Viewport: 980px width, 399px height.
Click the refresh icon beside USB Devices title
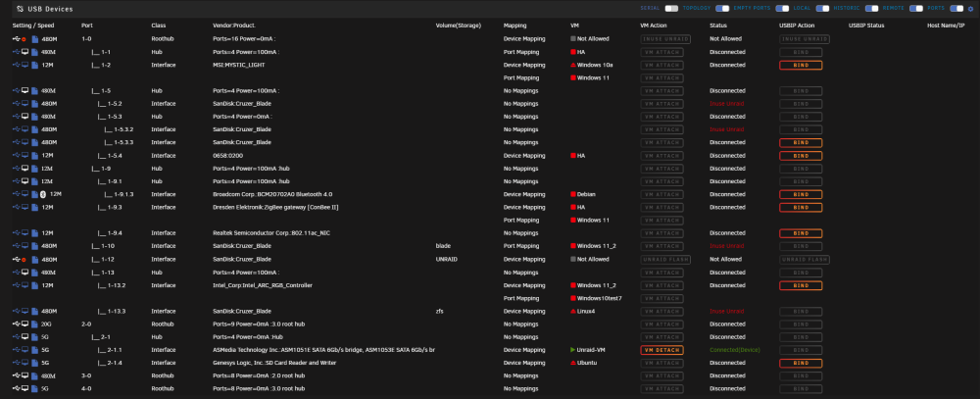20,9
